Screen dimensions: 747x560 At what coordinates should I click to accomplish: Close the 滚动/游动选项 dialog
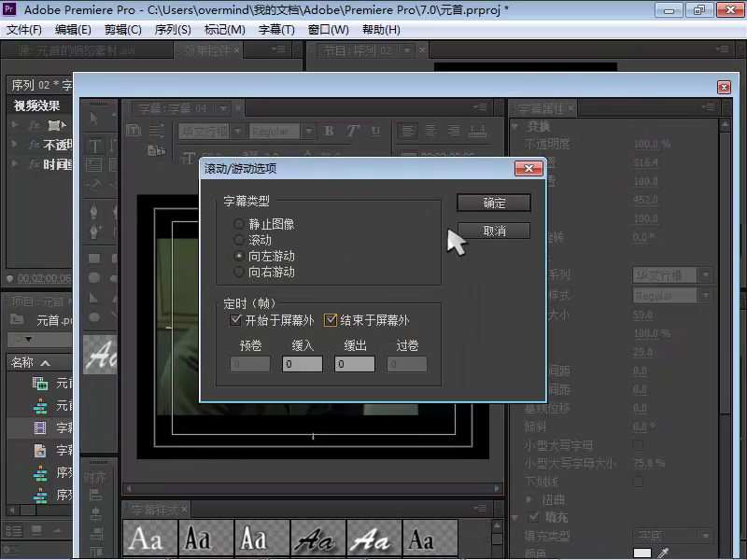[x=529, y=169]
